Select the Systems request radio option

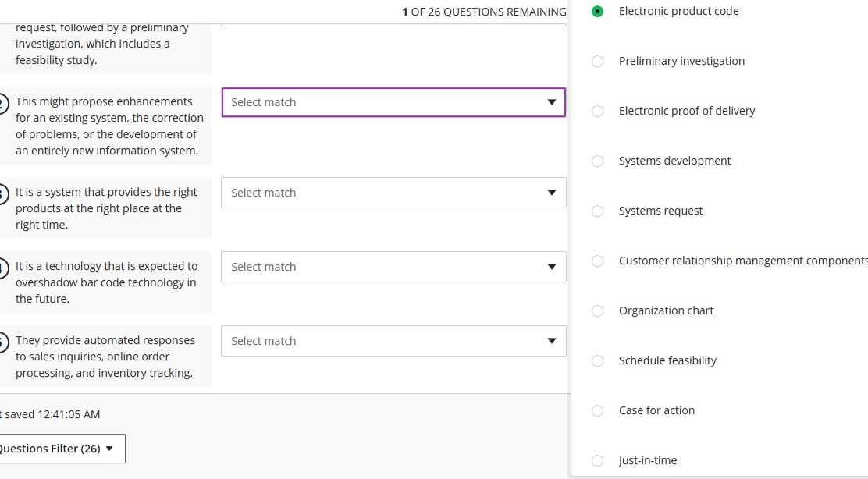point(597,211)
